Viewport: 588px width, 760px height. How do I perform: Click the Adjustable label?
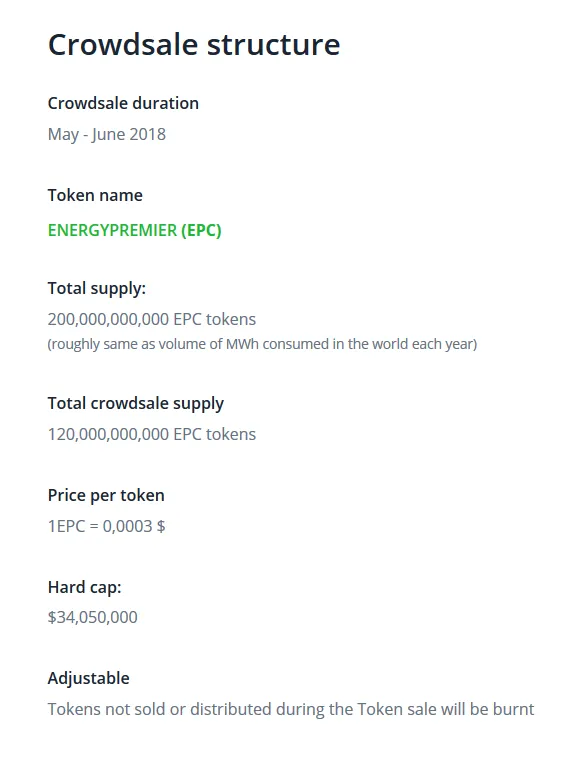coord(89,679)
